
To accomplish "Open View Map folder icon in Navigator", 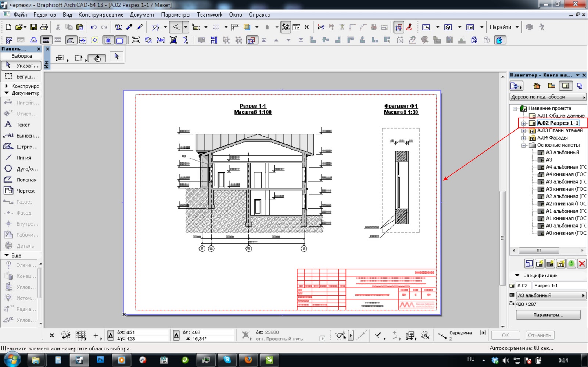I will [551, 86].
